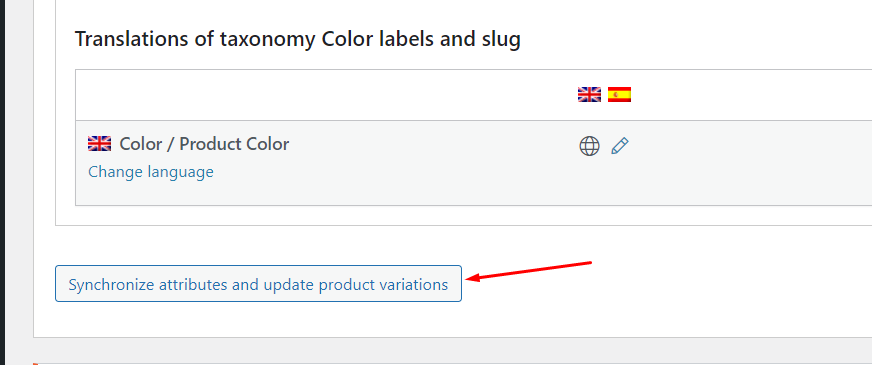Click the UK flag beside Color / Product Color
Viewport: 872px width, 365px height.
100,144
